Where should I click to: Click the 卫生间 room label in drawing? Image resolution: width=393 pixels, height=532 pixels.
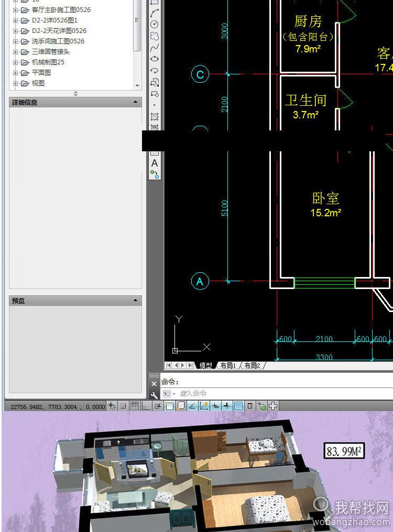pyautogui.click(x=305, y=101)
